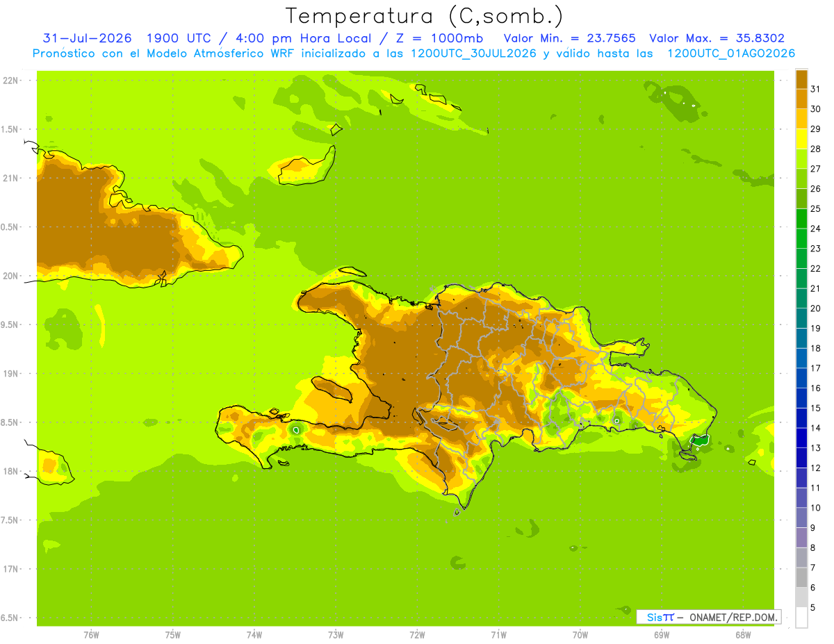Select the valid-until stamp '1200UTC_01AGO2026'

click(731, 53)
